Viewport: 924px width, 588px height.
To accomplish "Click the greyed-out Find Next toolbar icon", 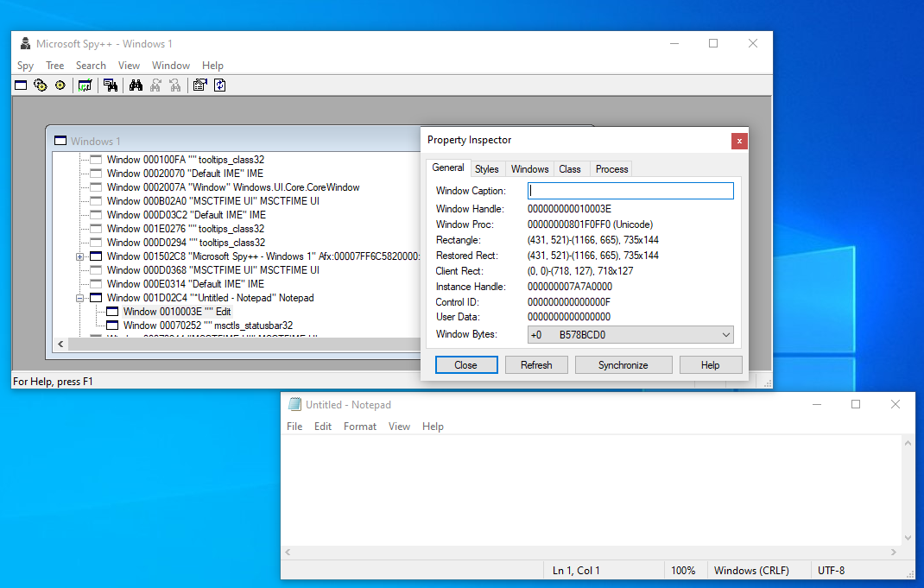I will (x=155, y=85).
